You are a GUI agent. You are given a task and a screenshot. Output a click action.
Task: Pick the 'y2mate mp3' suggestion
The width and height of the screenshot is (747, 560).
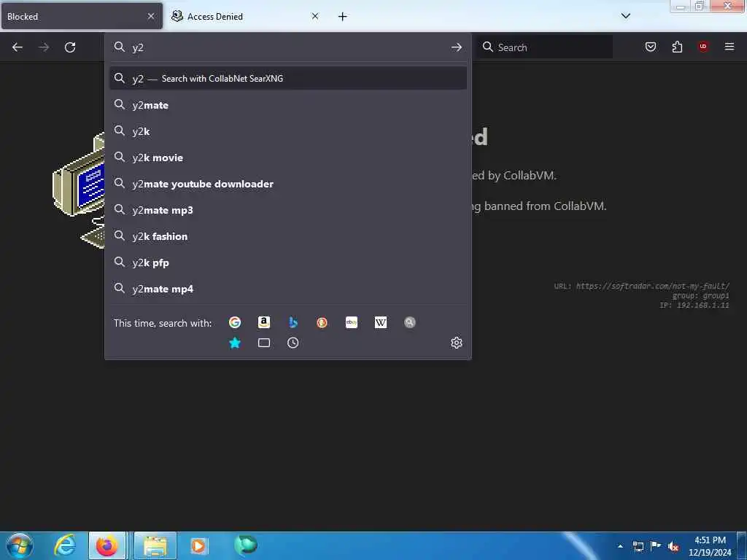287,209
